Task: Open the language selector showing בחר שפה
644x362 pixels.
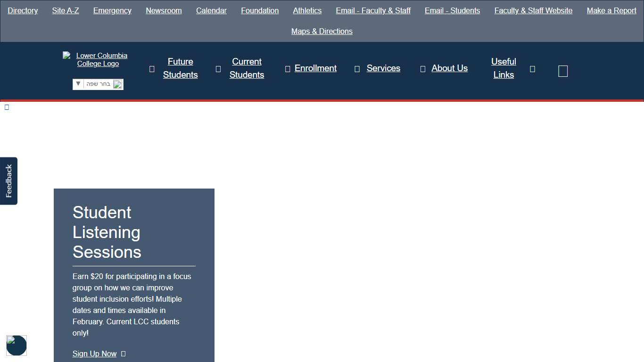Action: coord(98,84)
